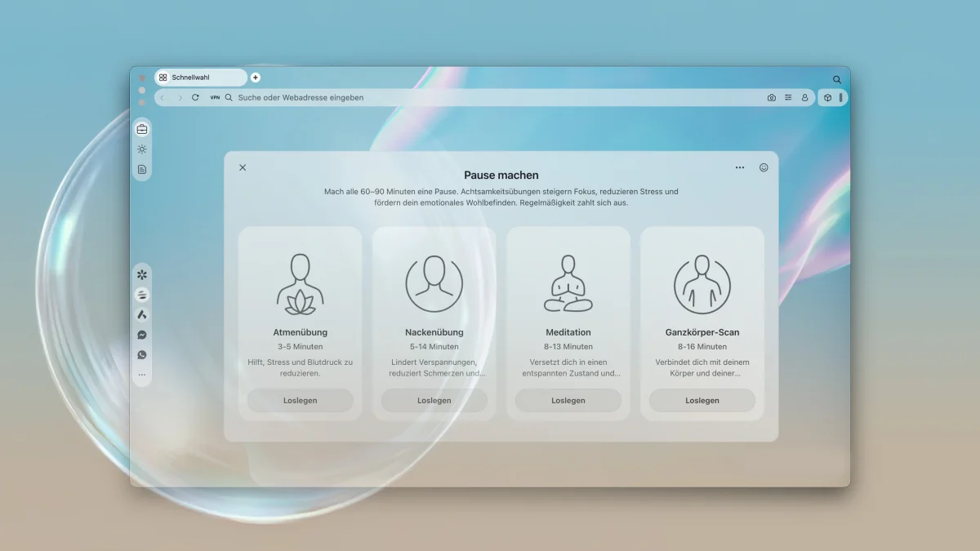Select the Schnellwahl tab
980x551 pixels.
click(x=200, y=78)
